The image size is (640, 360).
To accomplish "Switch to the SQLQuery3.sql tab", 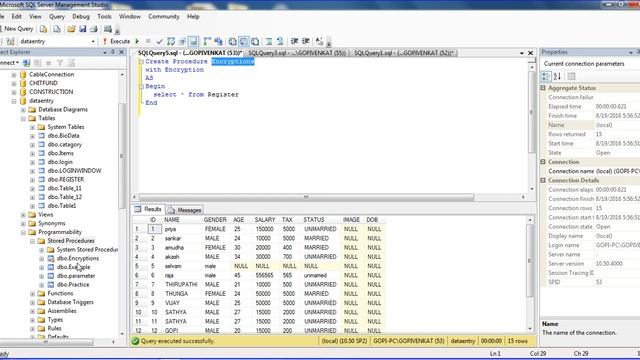I will pyautogui.click(x=297, y=53).
